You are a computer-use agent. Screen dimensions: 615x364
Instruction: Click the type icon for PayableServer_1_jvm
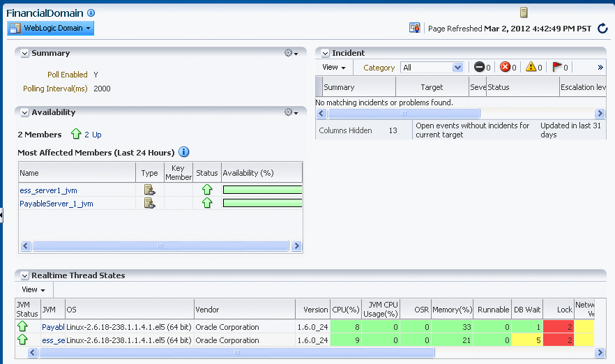(x=149, y=203)
